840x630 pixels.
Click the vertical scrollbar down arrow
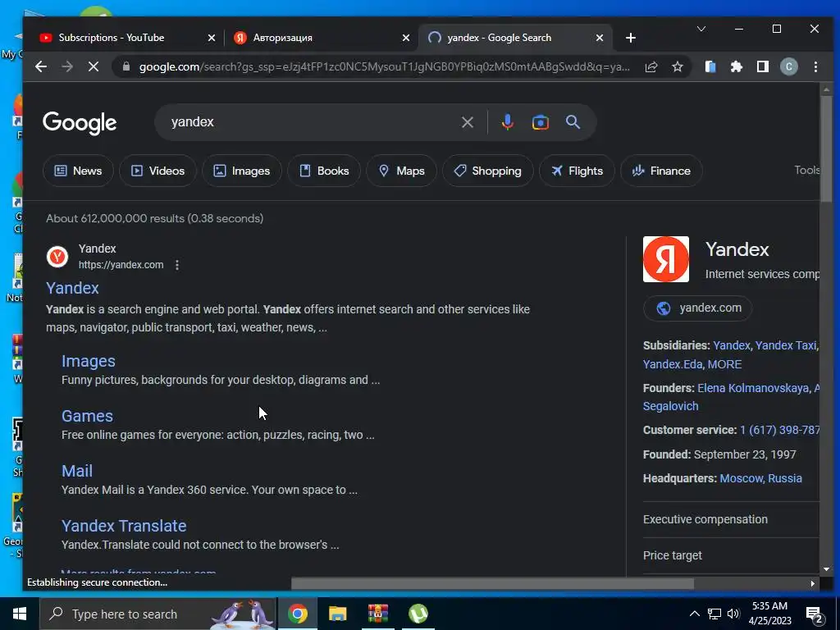(x=825, y=569)
